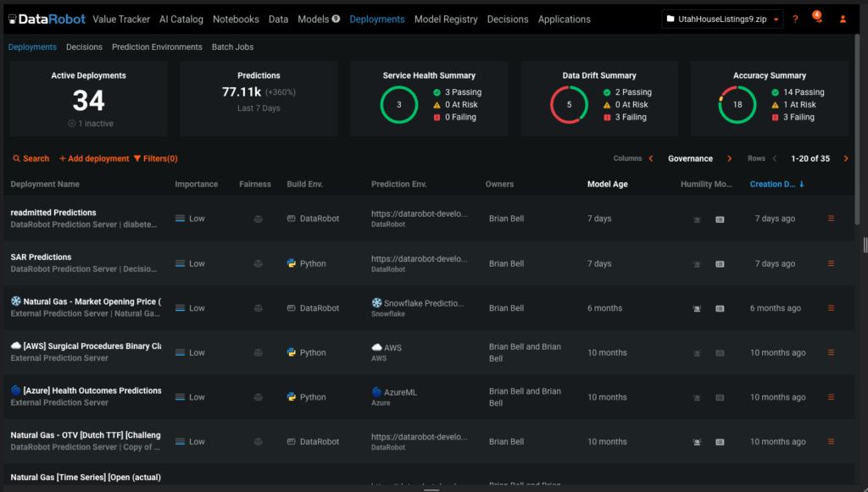Click Azure swirl icon beside Health Outcomes Predictions
This screenshot has height=492, width=868.
16,390
